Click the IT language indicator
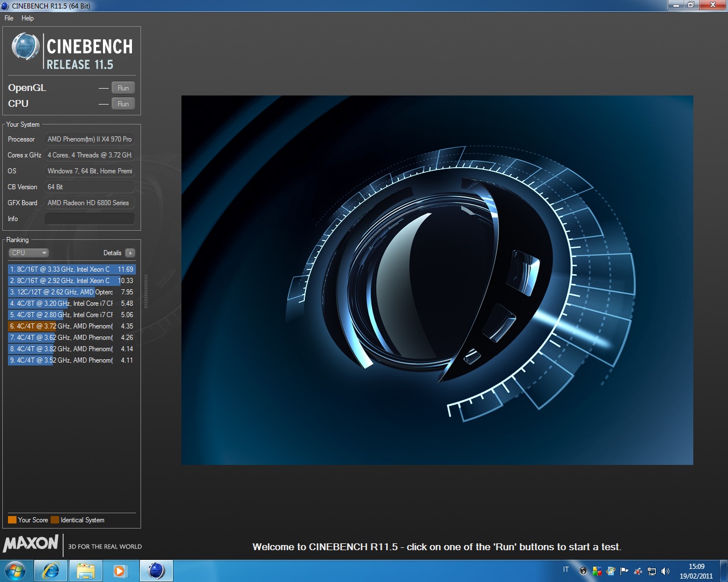The height and width of the screenshot is (582, 728). coord(566,569)
